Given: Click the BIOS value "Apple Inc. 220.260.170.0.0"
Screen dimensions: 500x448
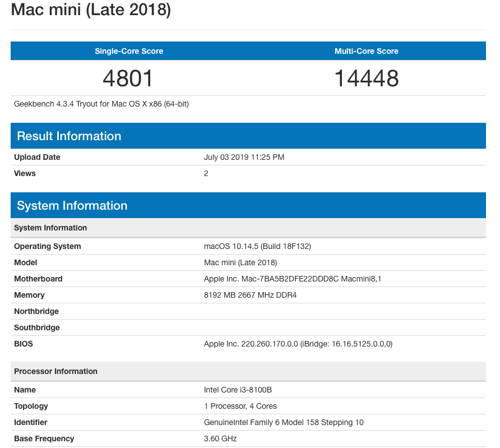Looking at the screenshot, I should click(251, 344).
